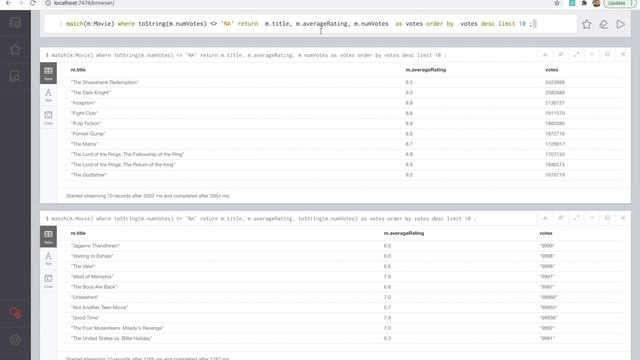Select the Return of the King row

(x=345, y=164)
